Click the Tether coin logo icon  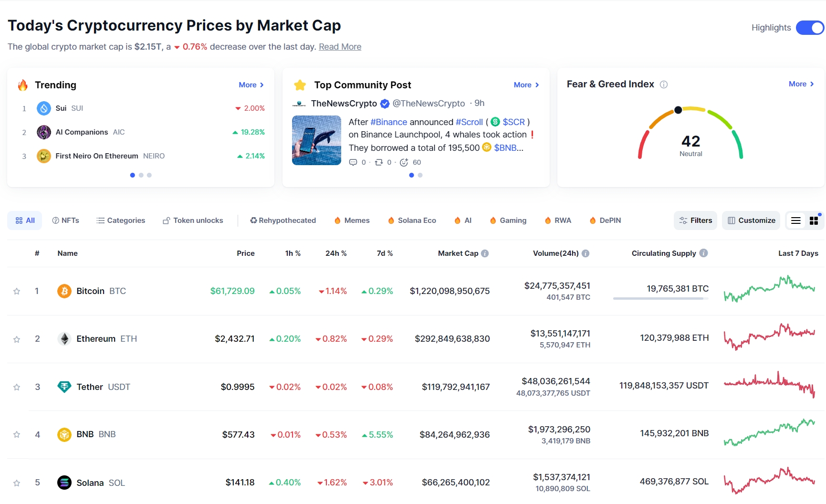click(64, 387)
